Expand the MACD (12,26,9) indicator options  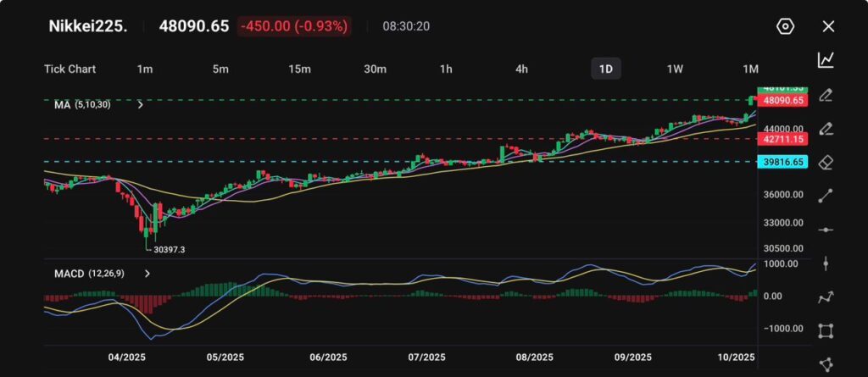pyautogui.click(x=147, y=274)
